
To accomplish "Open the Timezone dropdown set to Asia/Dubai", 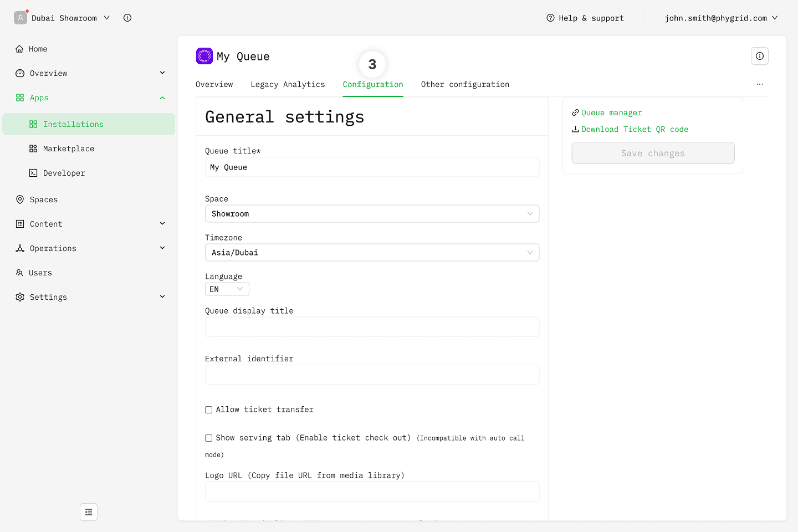I will click(372, 253).
